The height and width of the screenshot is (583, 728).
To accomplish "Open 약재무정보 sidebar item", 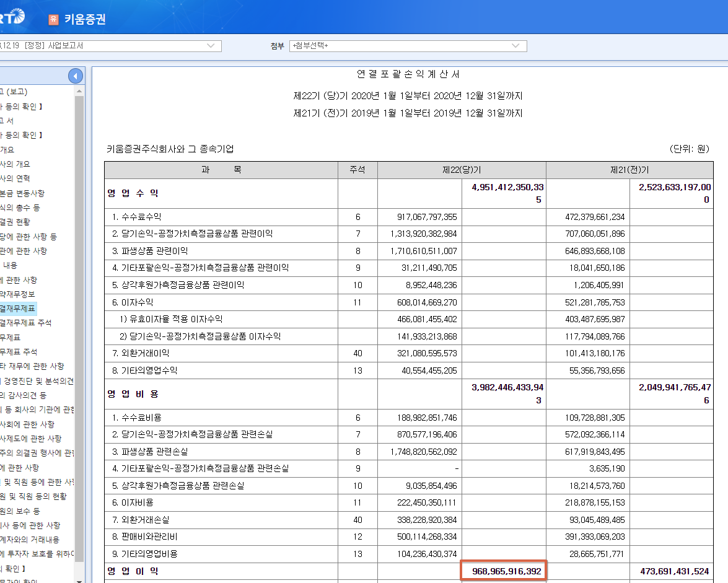I will tap(17, 294).
